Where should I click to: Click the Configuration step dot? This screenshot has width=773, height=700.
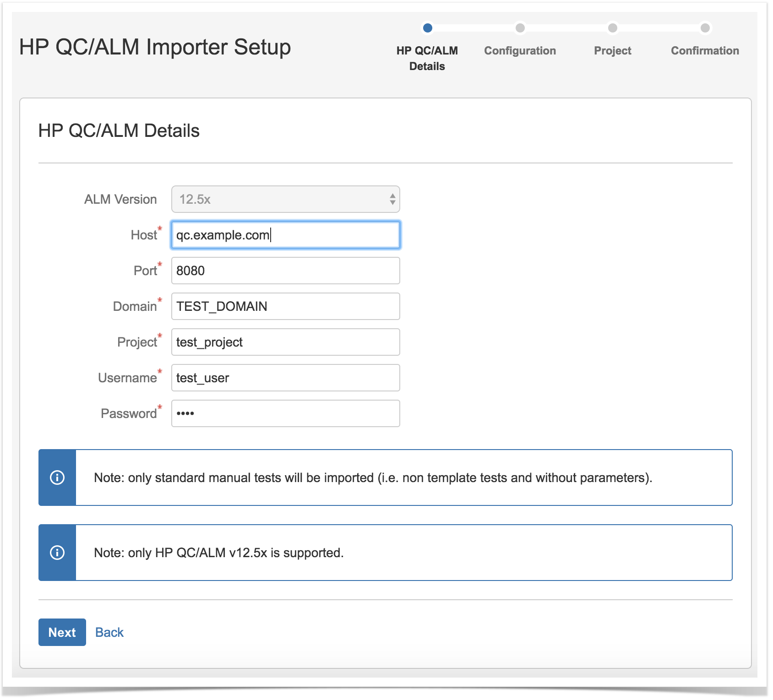pos(520,28)
